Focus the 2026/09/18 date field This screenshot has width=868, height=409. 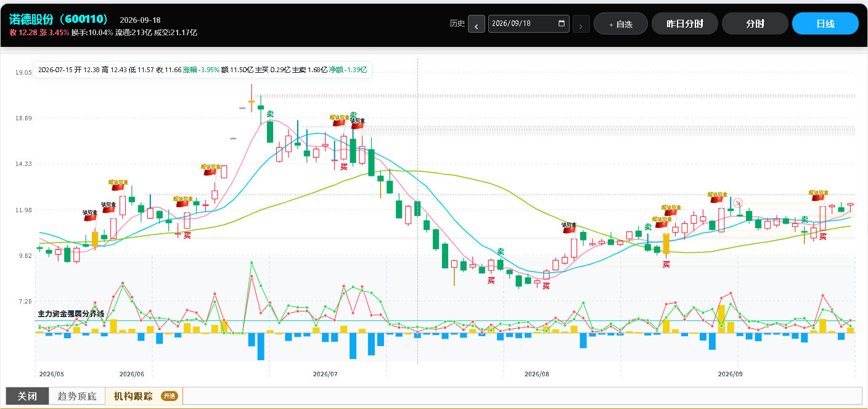(528, 24)
